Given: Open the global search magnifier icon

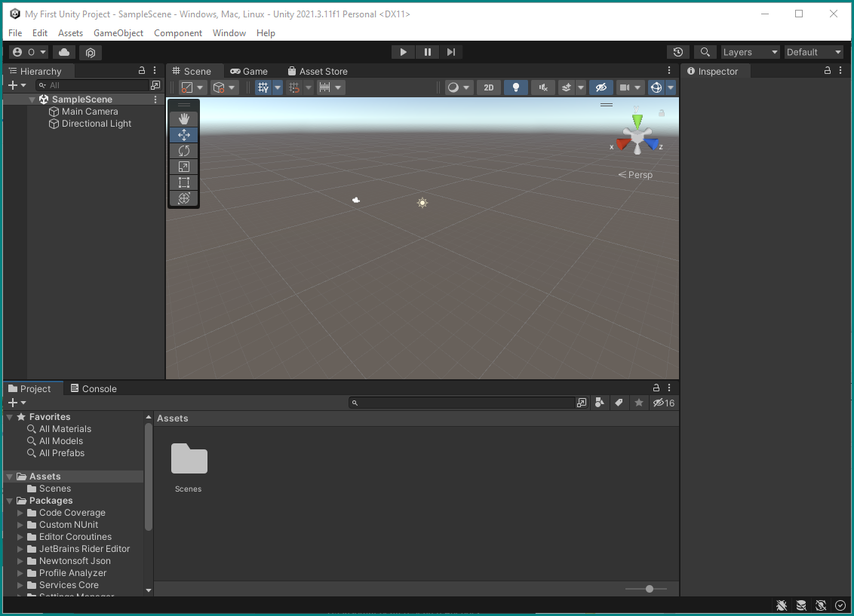Looking at the screenshot, I should click(x=705, y=52).
